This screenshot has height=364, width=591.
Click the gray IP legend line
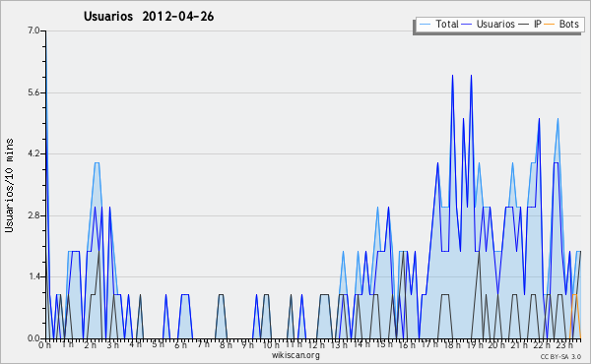pyautogui.click(x=524, y=25)
